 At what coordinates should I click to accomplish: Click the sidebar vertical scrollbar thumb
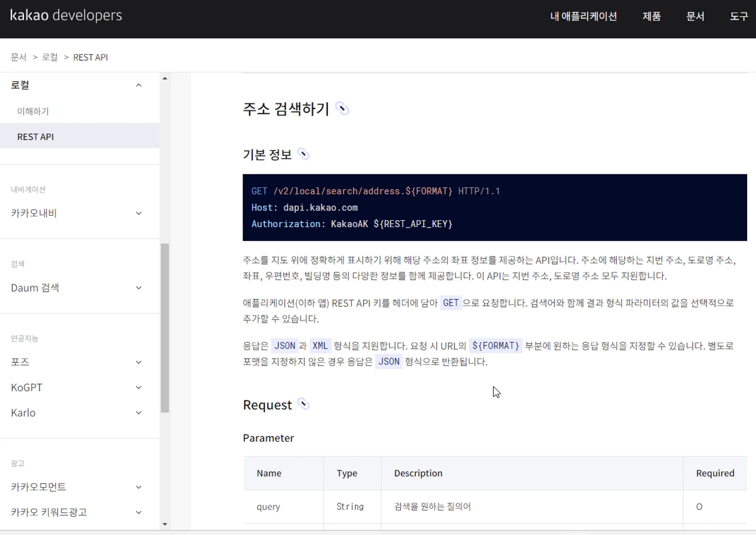coord(165,328)
